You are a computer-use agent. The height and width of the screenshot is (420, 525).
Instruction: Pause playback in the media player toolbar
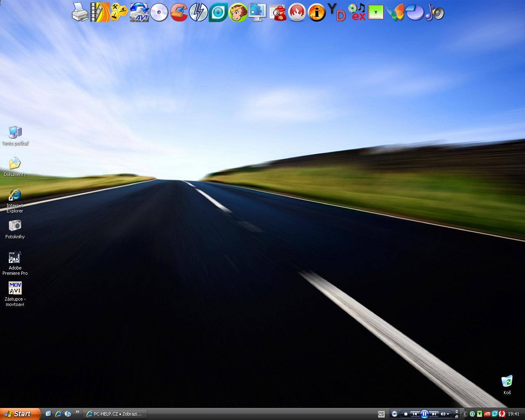(x=425, y=414)
